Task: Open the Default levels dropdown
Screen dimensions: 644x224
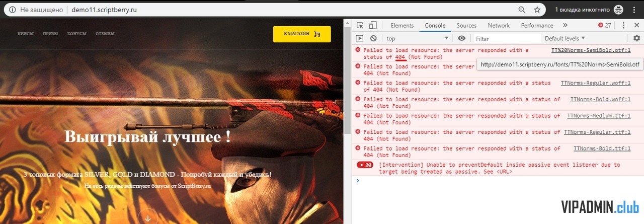Action: [565, 38]
